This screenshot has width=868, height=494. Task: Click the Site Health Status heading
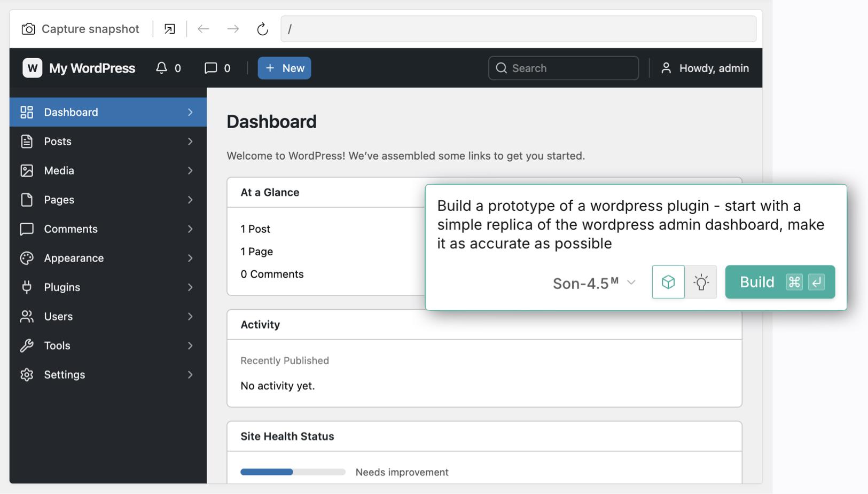point(287,436)
